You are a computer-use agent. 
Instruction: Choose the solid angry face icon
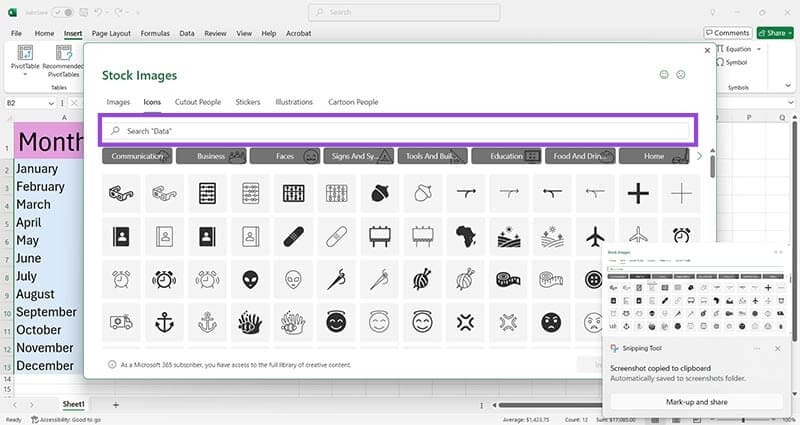click(x=552, y=322)
